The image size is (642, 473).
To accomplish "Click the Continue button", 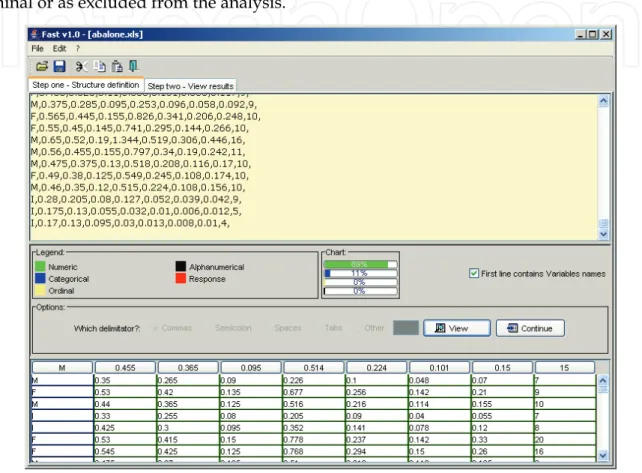I will 530,328.
